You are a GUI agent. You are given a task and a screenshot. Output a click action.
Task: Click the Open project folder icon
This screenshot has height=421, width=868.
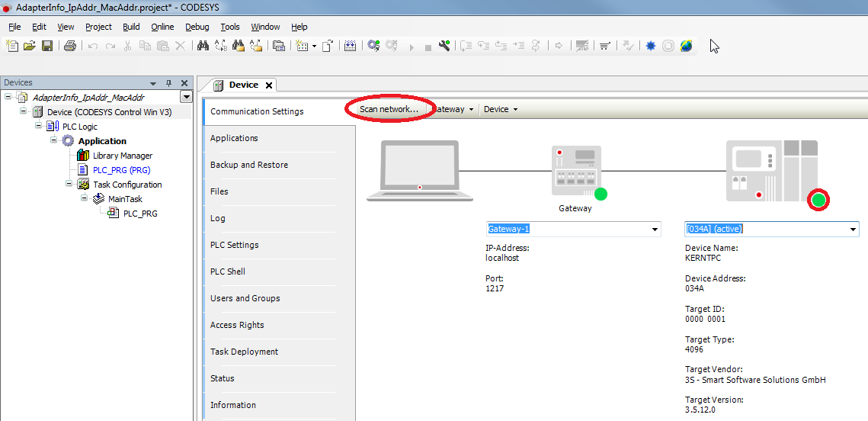tap(30, 46)
